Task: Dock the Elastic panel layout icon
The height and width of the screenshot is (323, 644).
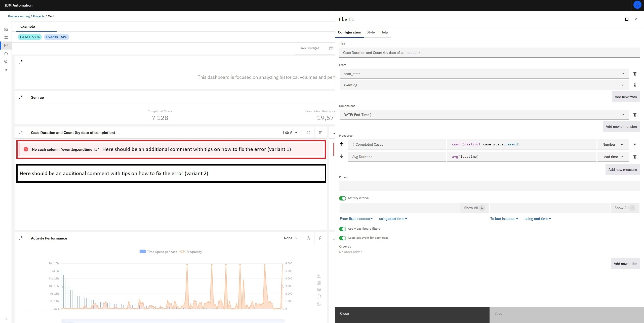Action: click(x=626, y=19)
